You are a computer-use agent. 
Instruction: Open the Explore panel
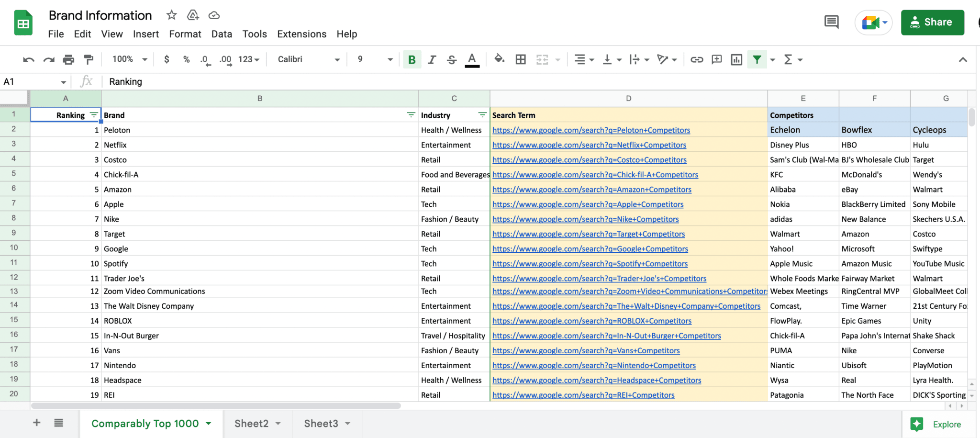936,425
